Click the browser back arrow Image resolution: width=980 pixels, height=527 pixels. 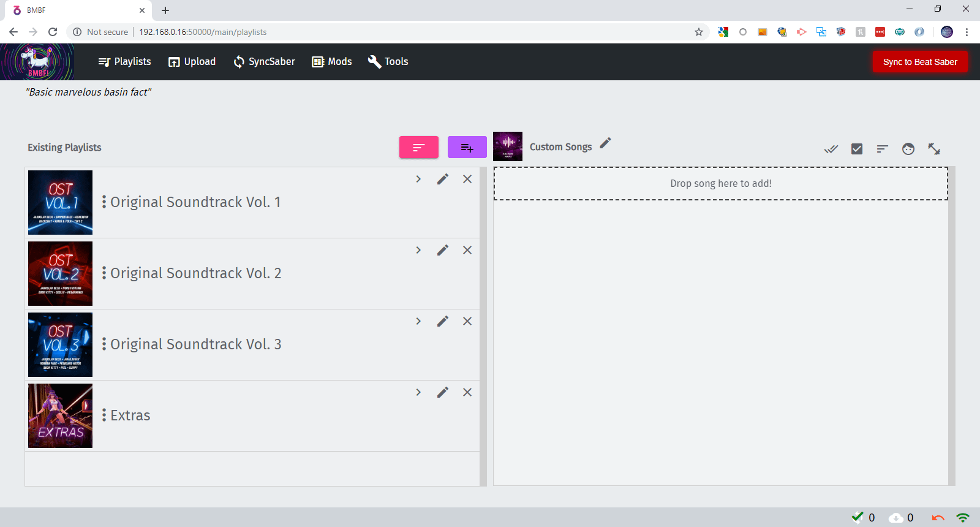click(x=13, y=32)
